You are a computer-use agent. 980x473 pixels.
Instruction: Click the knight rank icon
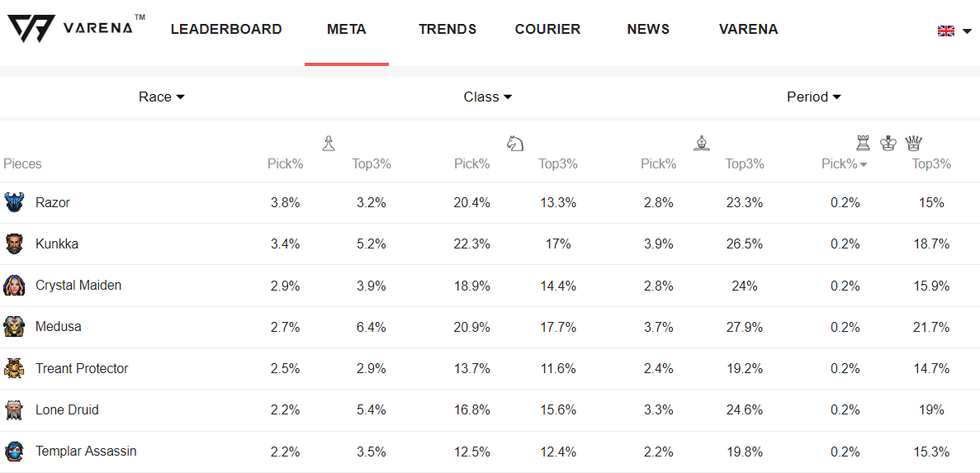(515, 144)
